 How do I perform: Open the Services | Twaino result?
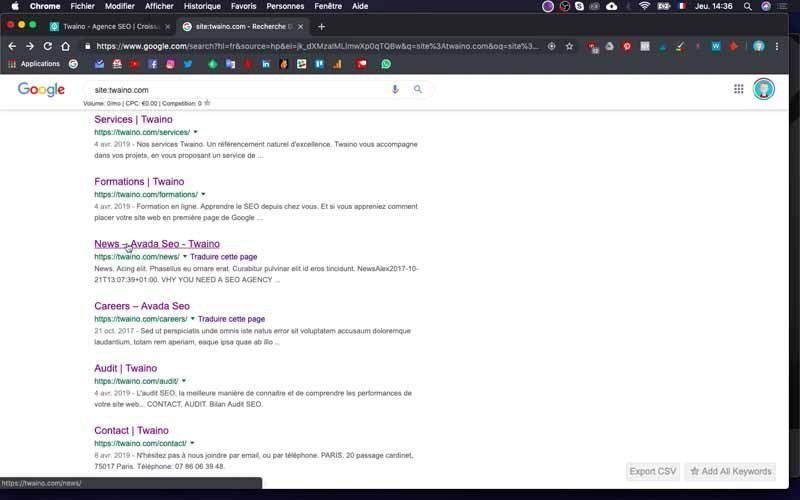(x=133, y=119)
